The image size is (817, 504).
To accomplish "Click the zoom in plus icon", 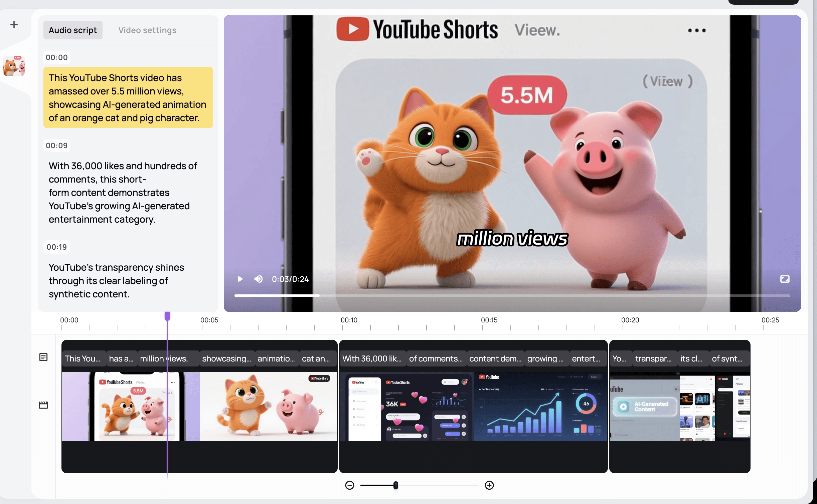I will coord(489,485).
